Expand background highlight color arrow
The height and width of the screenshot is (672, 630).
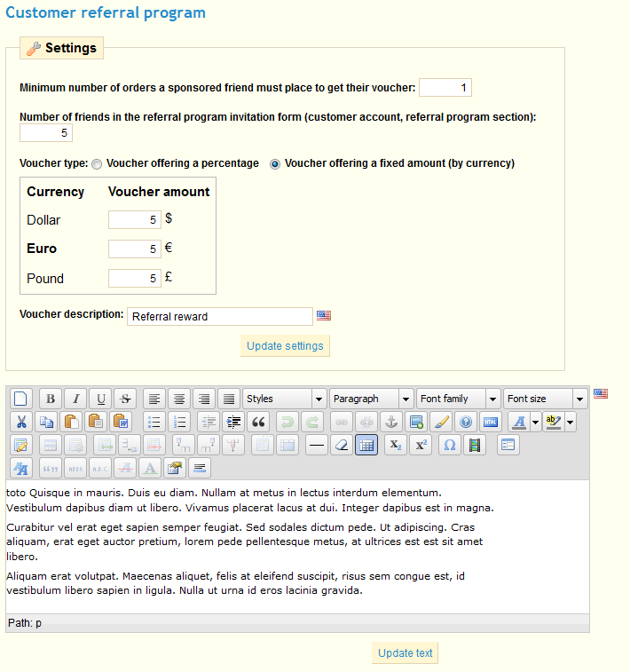pos(571,423)
